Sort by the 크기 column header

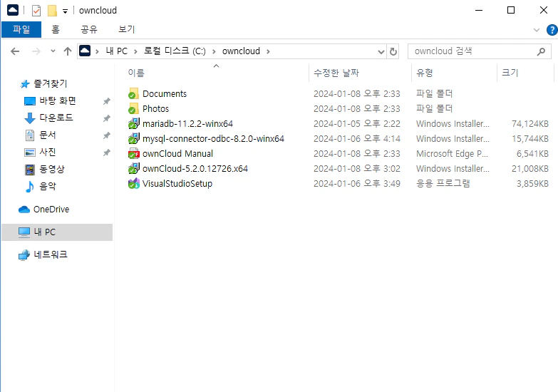pyautogui.click(x=510, y=73)
